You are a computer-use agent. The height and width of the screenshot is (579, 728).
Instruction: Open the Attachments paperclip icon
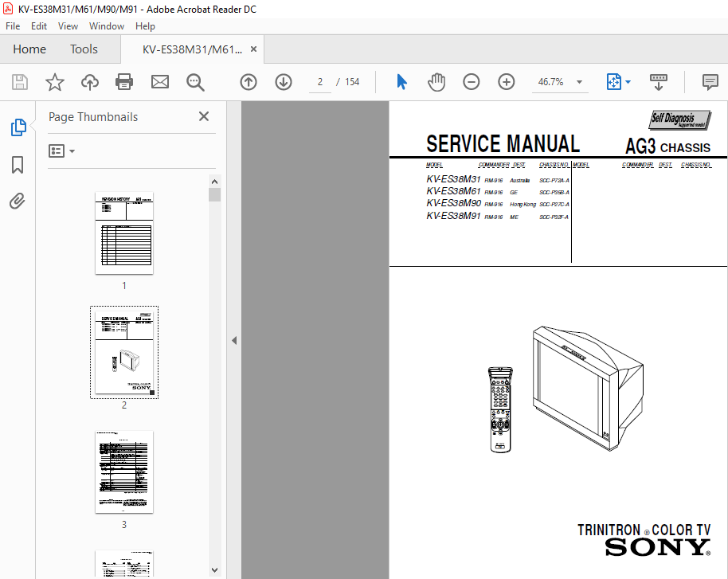[x=18, y=201]
